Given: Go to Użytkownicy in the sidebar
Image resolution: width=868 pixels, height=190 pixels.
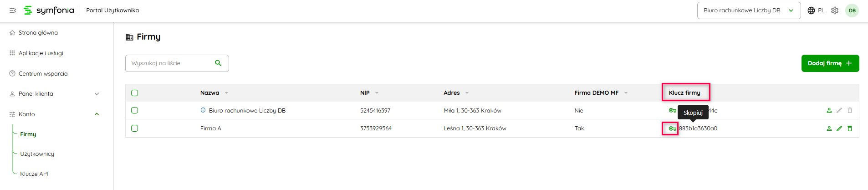Looking at the screenshot, I should pos(37,154).
